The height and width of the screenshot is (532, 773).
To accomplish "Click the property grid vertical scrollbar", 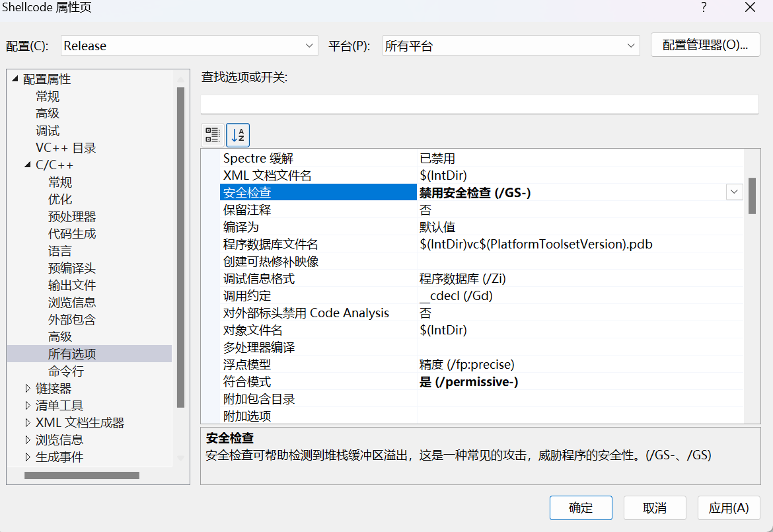I will point(752,196).
